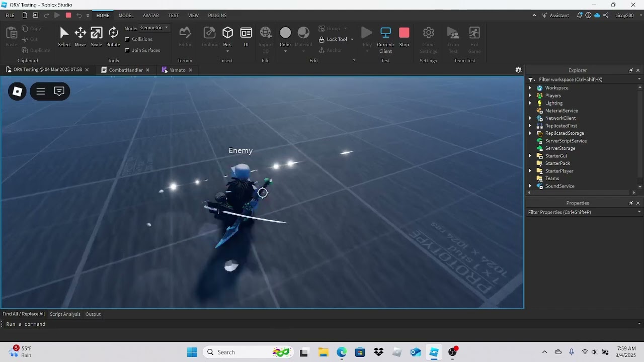Click the Lock Tool icon
Image resolution: width=644 pixels, height=362 pixels.
(322, 39)
